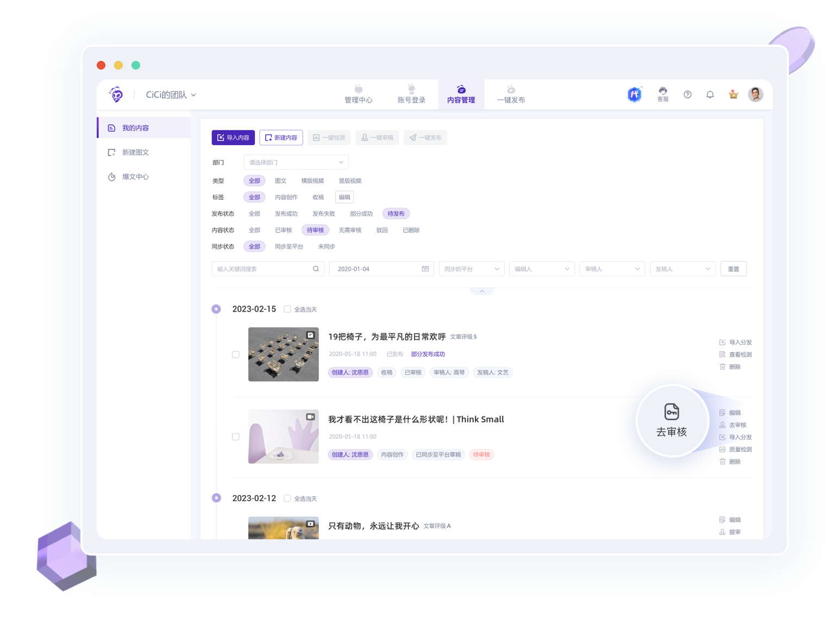Screen dimensions: 840x623
Task: Click the 重置 reset button
Action: pyautogui.click(x=733, y=268)
